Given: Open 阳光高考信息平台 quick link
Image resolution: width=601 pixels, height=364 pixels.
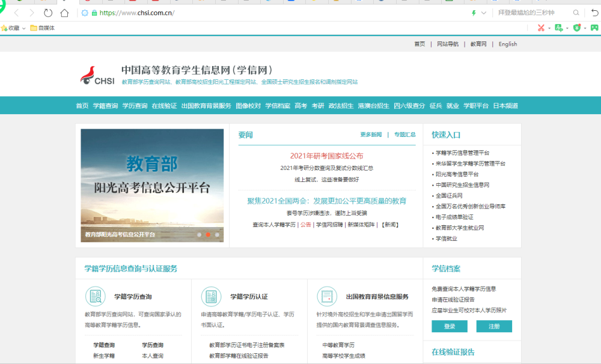Looking at the screenshot, I should coord(457,174).
